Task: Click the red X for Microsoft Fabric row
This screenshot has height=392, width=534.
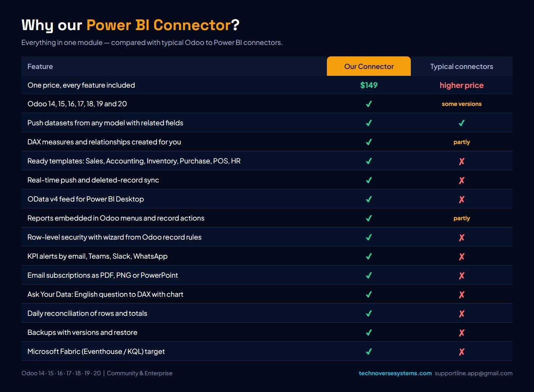Action: coord(462,352)
